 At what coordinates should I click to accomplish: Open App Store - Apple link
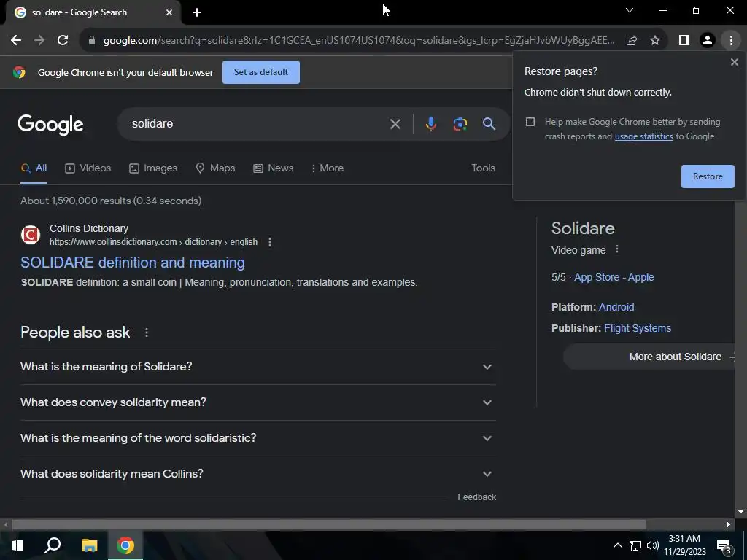[x=614, y=277]
